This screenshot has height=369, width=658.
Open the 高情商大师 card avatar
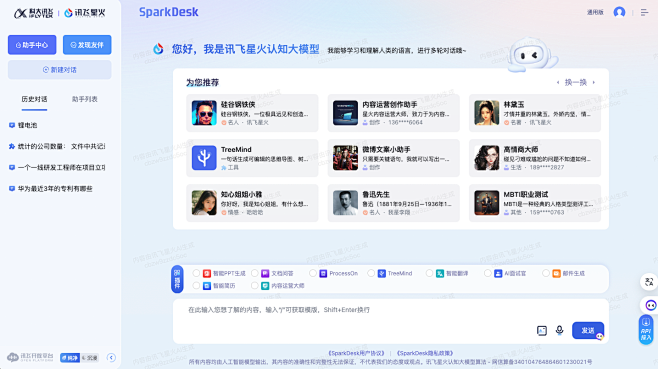pyautogui.click(x=486, y=158)
